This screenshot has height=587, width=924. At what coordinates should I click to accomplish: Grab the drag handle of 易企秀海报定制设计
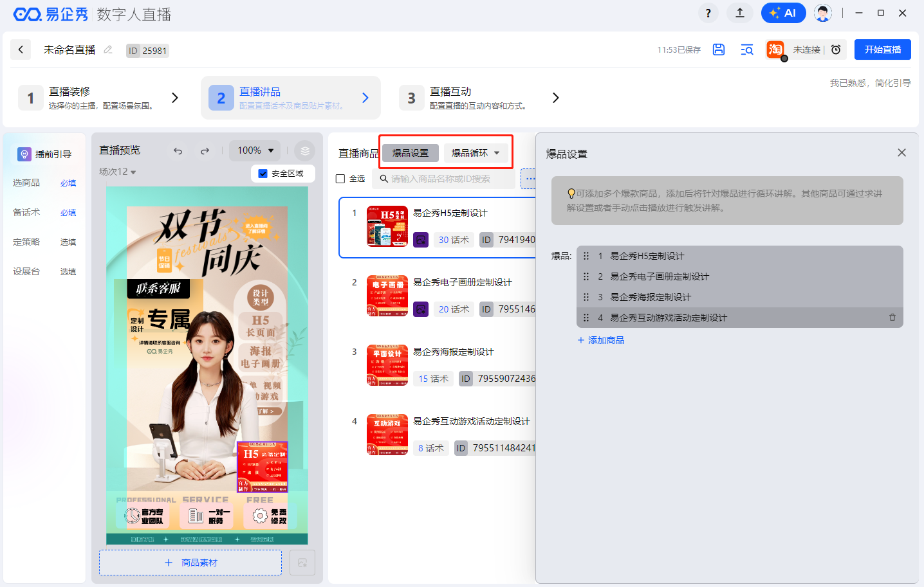tap(586, 297)
